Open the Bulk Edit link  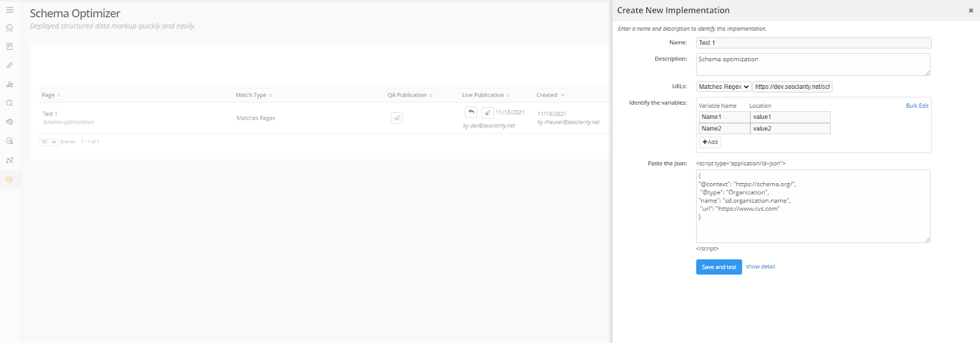click(917, 106)
